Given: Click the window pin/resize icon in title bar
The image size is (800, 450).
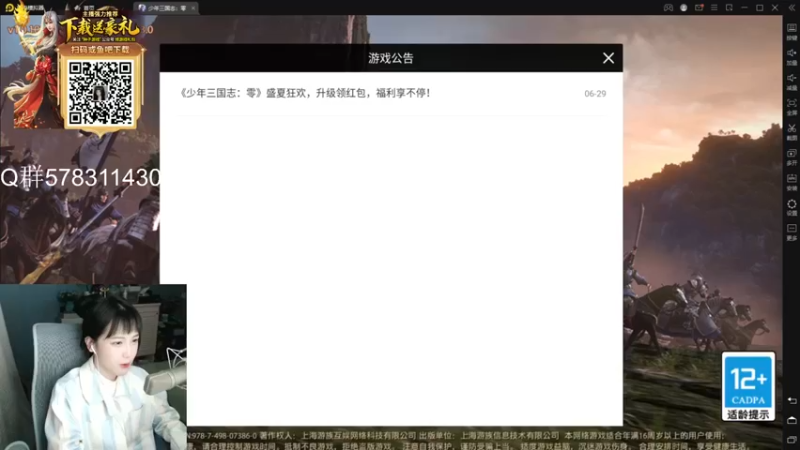Looking at the screenshot, I should (729, 8).
